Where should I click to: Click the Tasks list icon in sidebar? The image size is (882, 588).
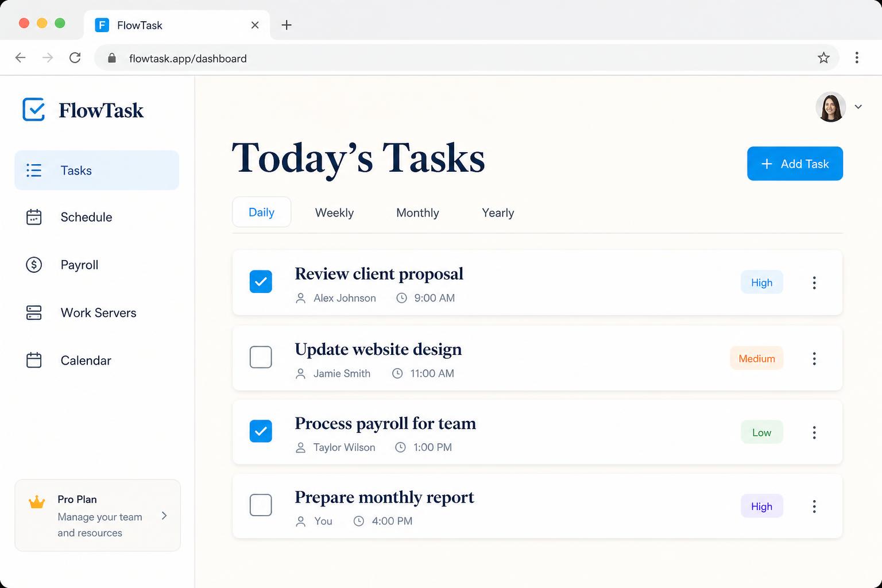click(x=34, y=171)
